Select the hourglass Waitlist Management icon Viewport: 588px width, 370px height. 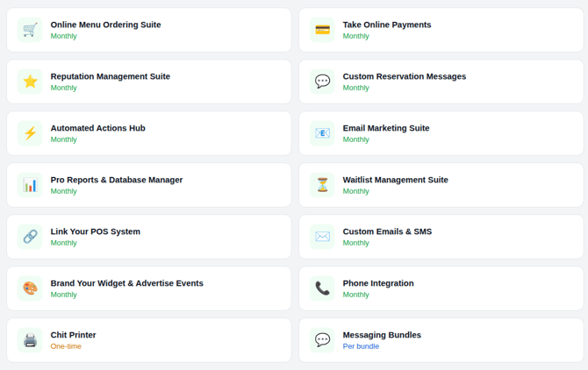tap(322, 185)
